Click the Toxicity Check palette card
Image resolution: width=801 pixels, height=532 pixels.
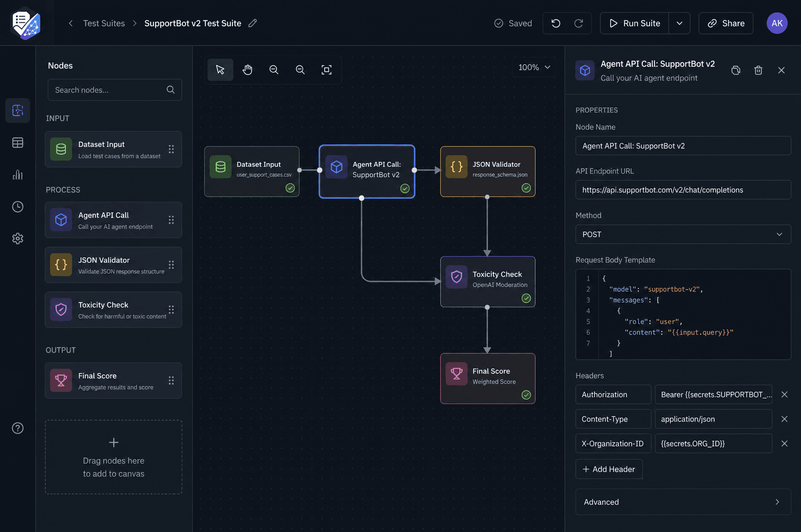click(113, 310)
